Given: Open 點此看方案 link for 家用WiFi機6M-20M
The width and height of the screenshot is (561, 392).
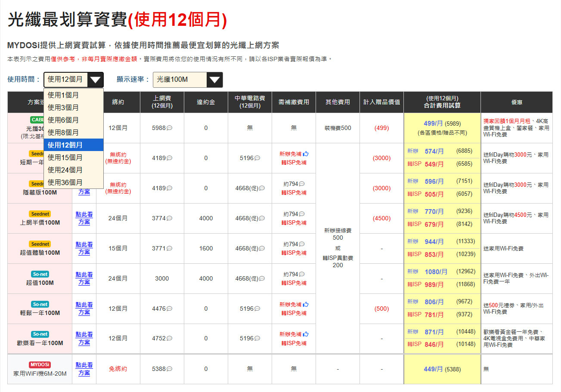Looking at the screenshot, I should pyautogui.click(x=84, y=369).
